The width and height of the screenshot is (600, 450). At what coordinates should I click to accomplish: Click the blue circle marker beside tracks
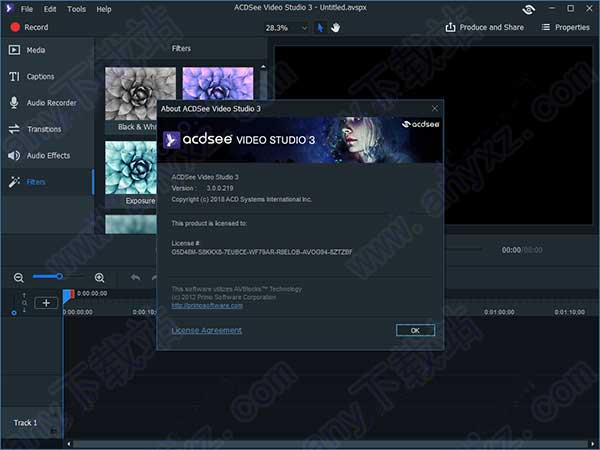(x=14, y=313)
